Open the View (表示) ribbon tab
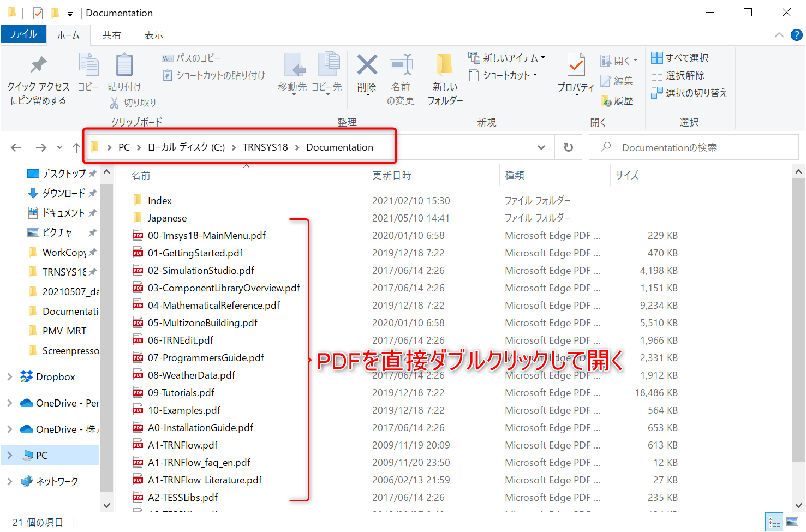The width and height of the screenshot is (806, 532). coord(153,35)
